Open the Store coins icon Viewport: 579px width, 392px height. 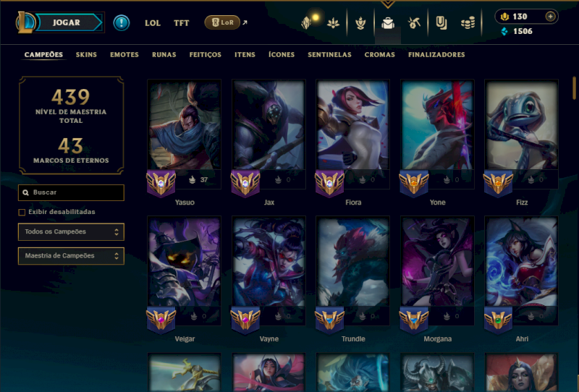(x=468, y=24)
